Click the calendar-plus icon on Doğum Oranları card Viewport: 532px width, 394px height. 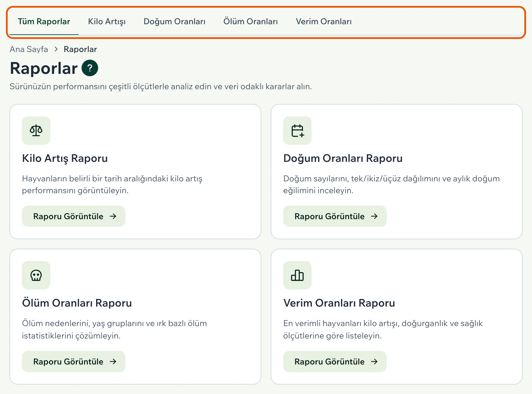[297, 131]
